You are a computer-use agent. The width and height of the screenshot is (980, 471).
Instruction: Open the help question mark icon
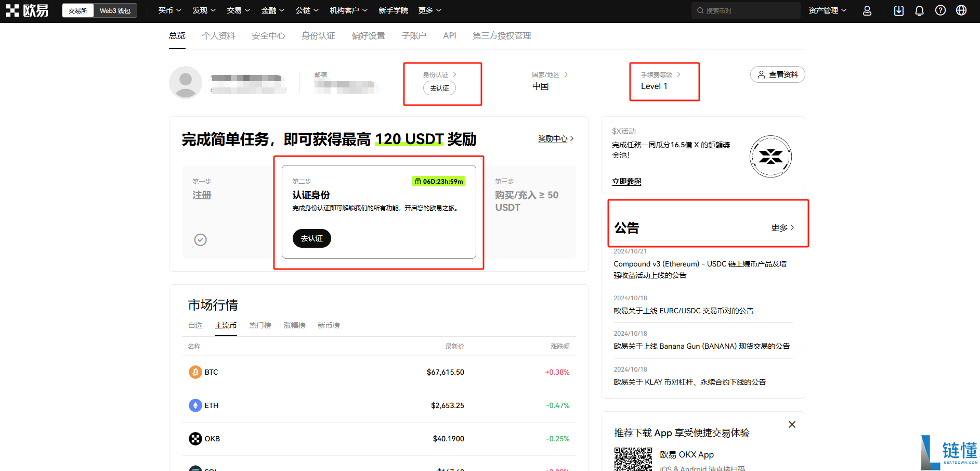pos(940,10)
